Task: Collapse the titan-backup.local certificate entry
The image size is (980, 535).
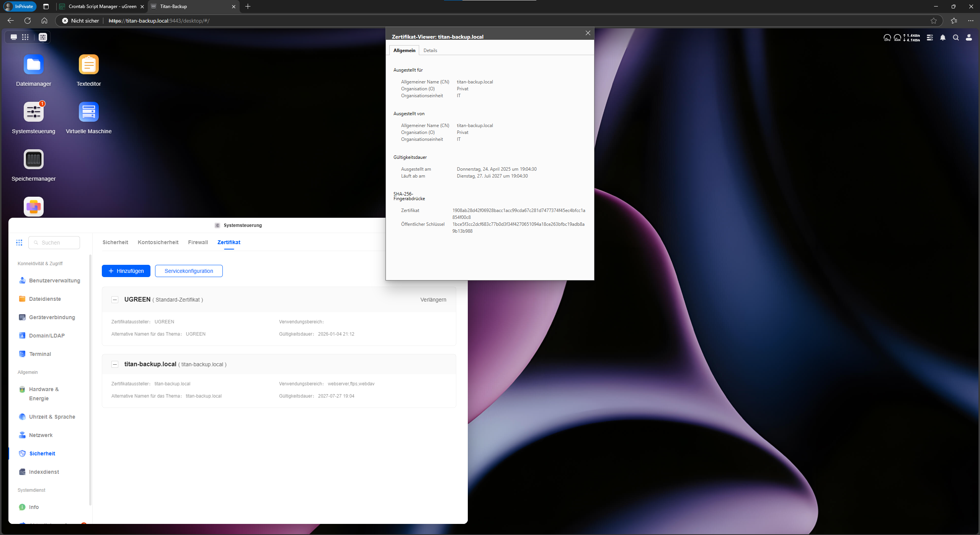Action: (115, 364)
